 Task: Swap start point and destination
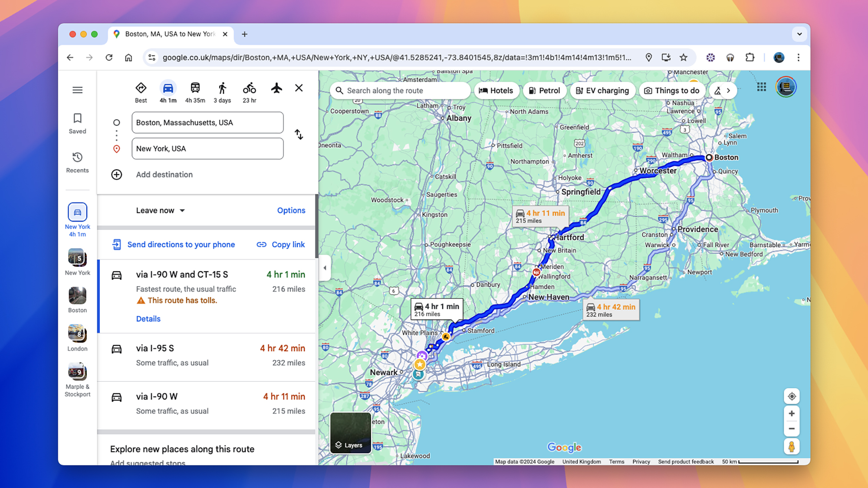pos(299,134)
